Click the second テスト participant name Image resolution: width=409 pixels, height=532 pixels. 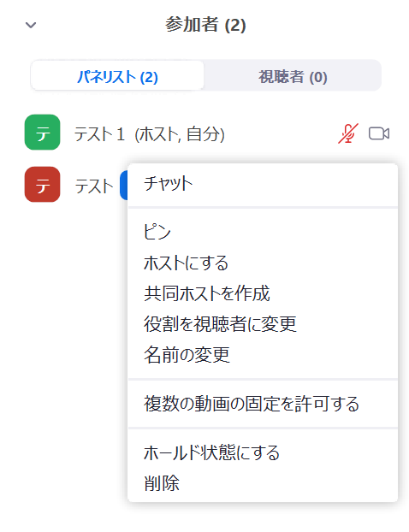(93, 186)
